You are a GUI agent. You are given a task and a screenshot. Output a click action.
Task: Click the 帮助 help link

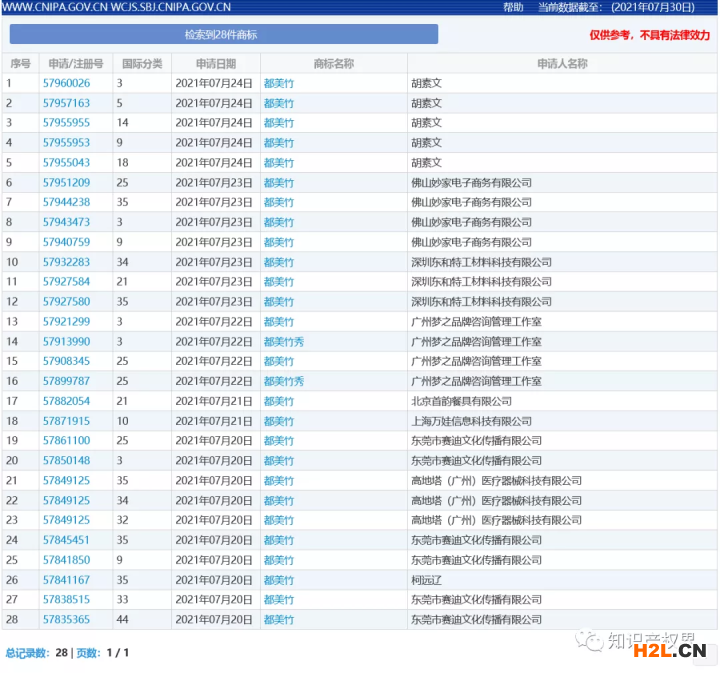pyautogui.click(x=513, y=7)
